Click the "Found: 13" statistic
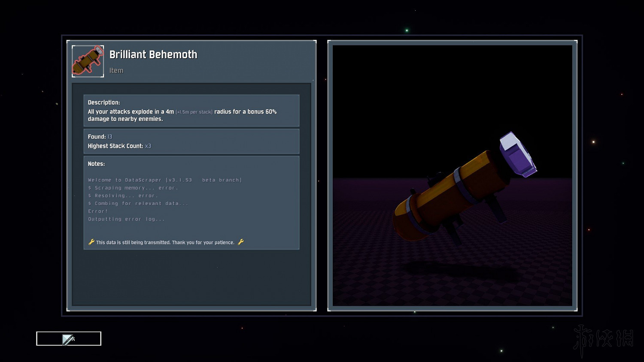Image resolution: width=644 pixels, height=362 pixels. pyautogui.click(x=100, y=136)
